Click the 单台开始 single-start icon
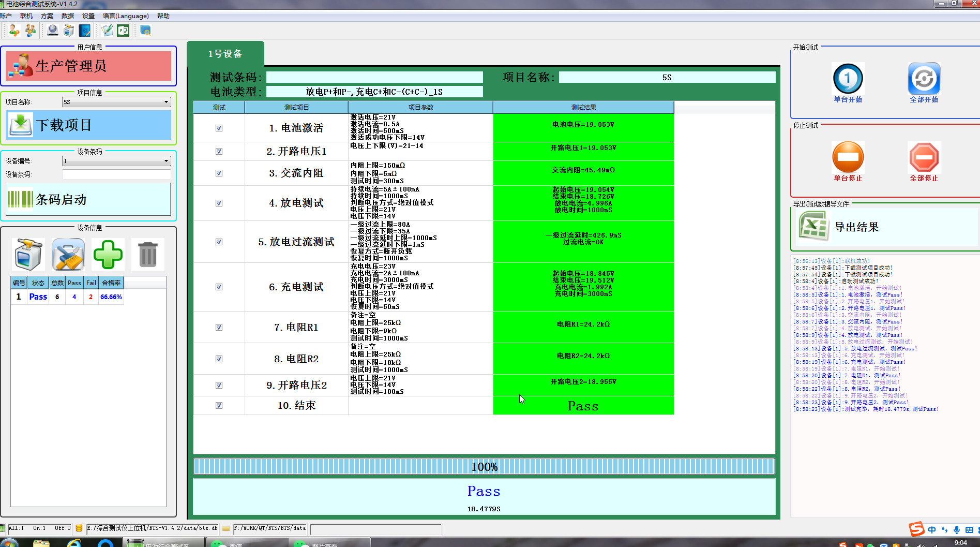980x547 pixels. click(x=848, y=79)
